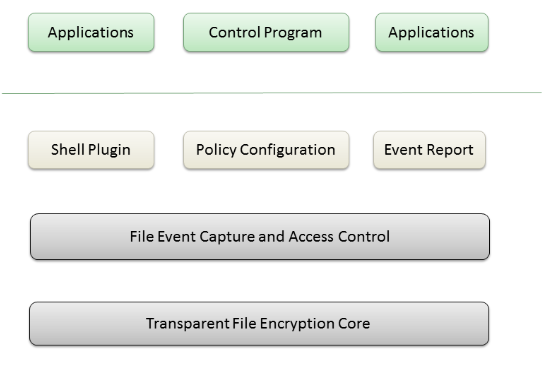Click the right Applications box

pos(432,32)
